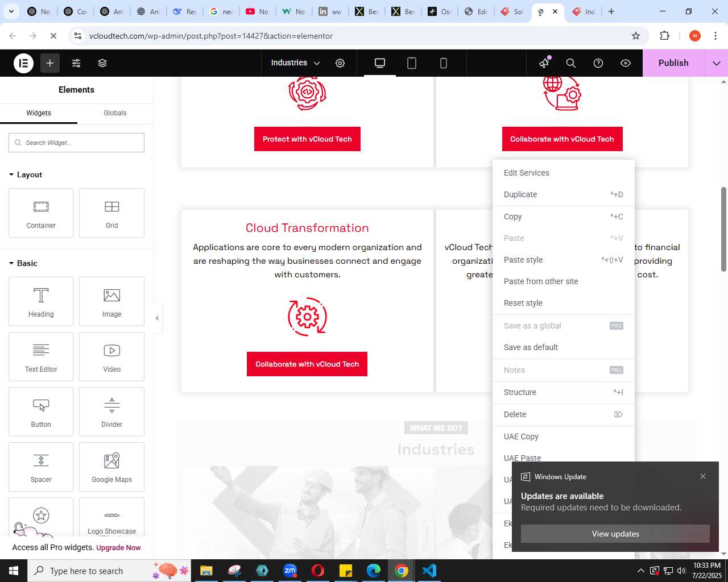Choose Paste style in context menu
Viewport: 728px width, 582px height.
pyautogui.click(x=564, y=260)
